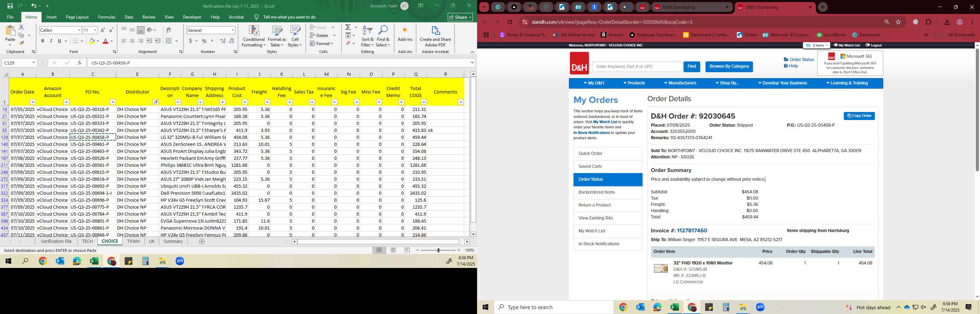This screenshot has width=980, height=314.
Task: Click the monitor product thumbnail
Action: 661,268
